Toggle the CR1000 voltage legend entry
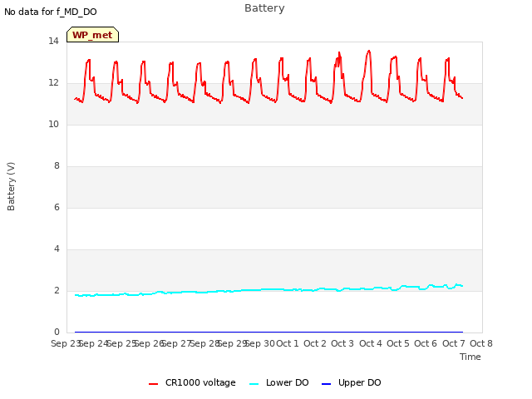The width and height of the screenshot is (532, 399). click(x=192, y=382)
